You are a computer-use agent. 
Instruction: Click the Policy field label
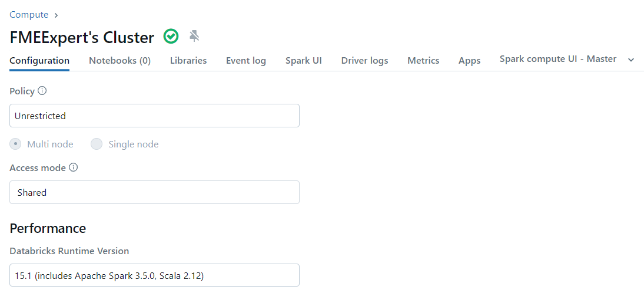[x=22, y=91]
